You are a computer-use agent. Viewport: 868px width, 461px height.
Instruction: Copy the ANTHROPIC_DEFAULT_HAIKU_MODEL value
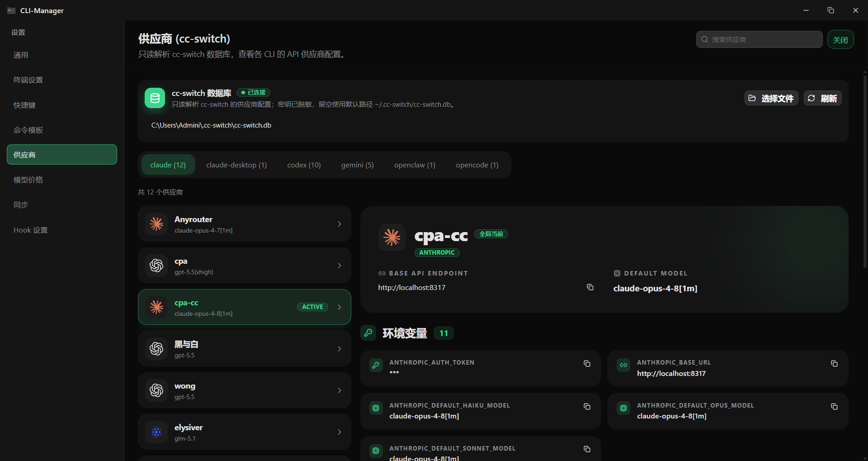tap(587, 407)
